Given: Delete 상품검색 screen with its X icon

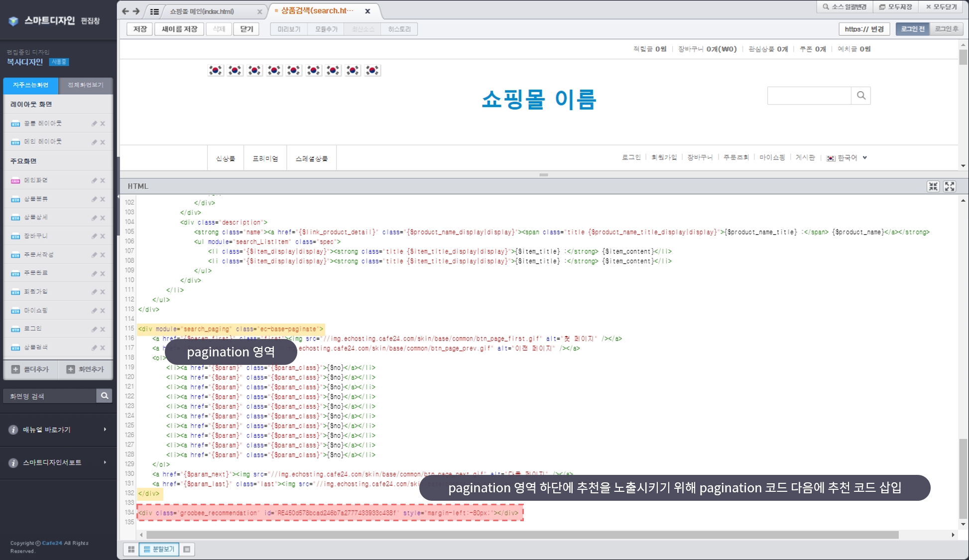Looking at the screenshot, I should pos(103,347).
